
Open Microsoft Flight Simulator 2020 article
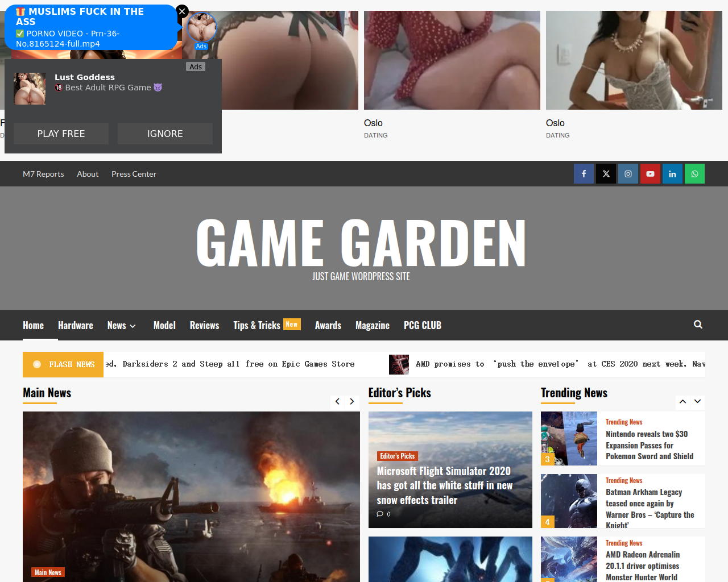[444, 485]
